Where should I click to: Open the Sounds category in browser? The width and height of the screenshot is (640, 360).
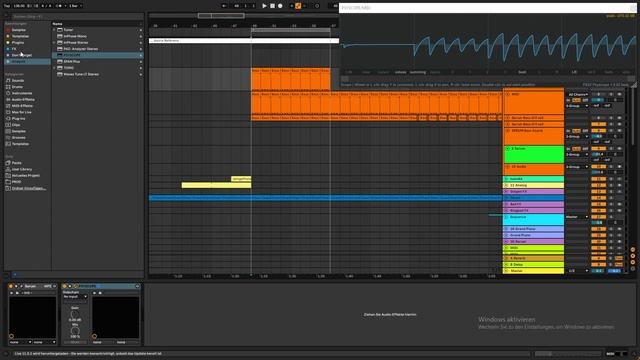[x=18, y=80]
